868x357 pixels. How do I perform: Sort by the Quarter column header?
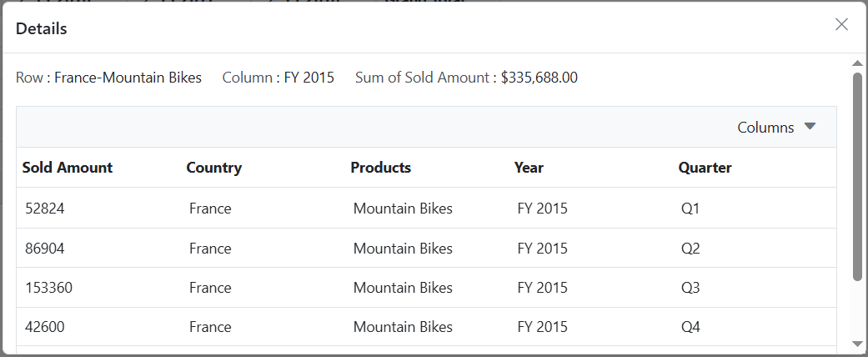(x=705, y=168)
